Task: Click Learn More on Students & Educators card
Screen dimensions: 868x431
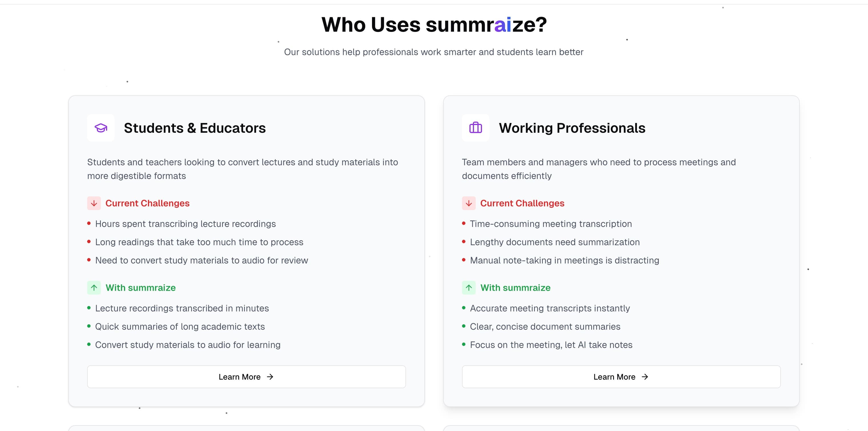Action: pos(246,377)
